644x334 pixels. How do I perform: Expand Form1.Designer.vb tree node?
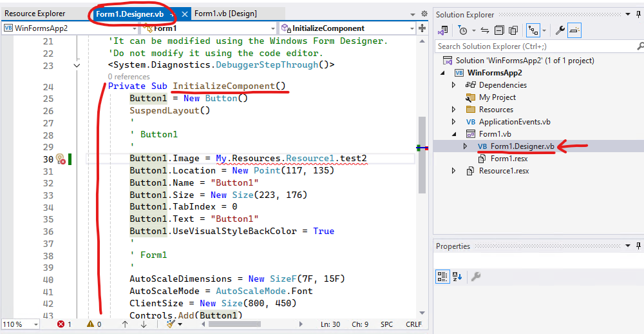tap(466, 146)
